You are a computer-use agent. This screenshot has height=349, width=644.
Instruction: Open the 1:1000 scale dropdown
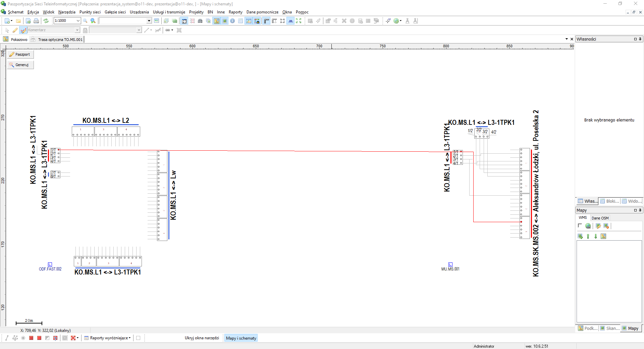tap(78, 21)
